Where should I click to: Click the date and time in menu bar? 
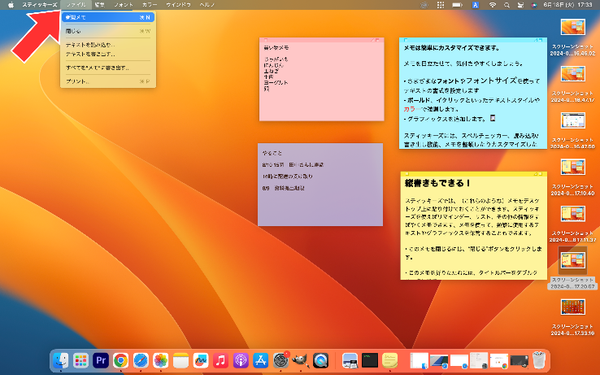pos(568,5)
